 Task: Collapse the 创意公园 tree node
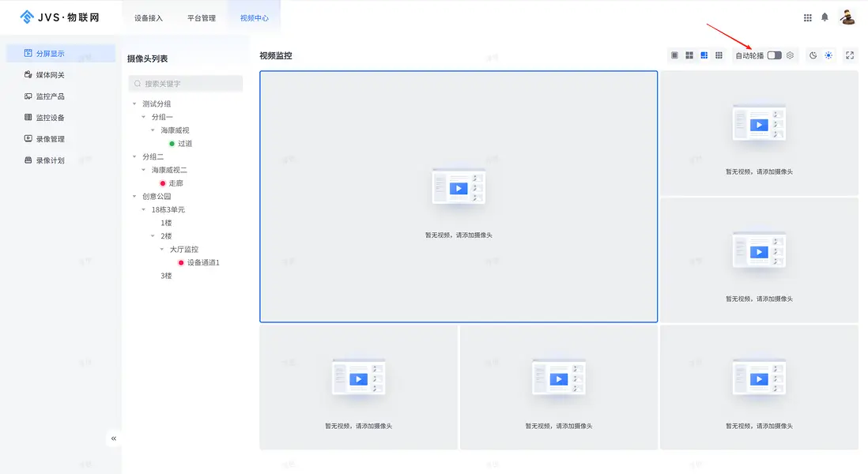coord(134,197)
